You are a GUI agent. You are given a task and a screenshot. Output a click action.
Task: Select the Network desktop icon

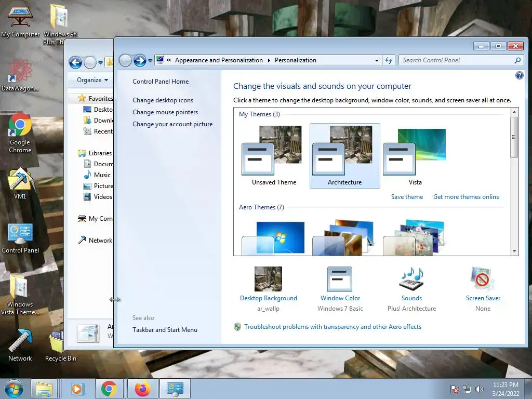pyautogui.click(x=20, y=345)
